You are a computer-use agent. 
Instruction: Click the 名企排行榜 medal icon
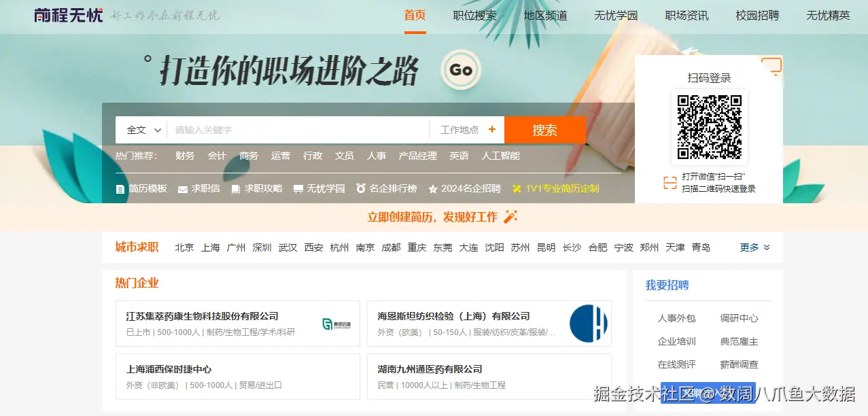pyautogui.click(x=361, y=188)
